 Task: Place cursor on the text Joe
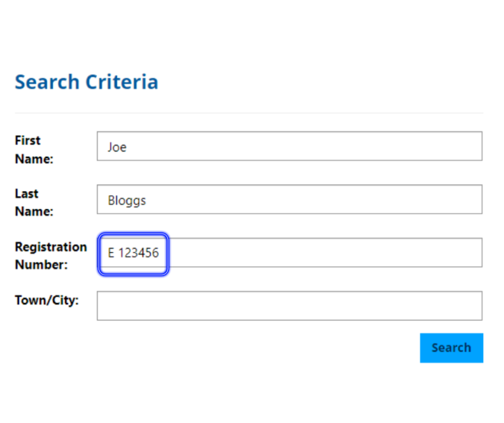coord(117,147)
